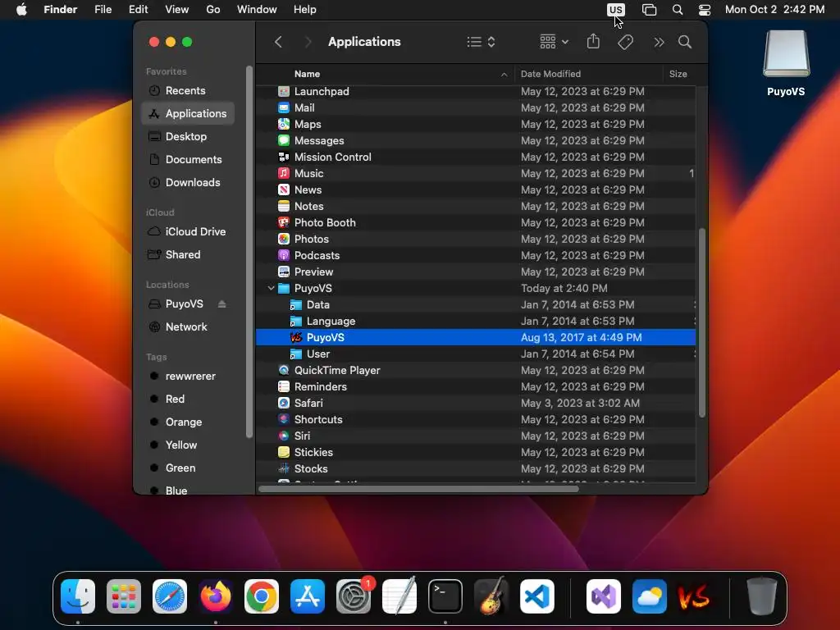Sort by the Name column header

point(386,74)
